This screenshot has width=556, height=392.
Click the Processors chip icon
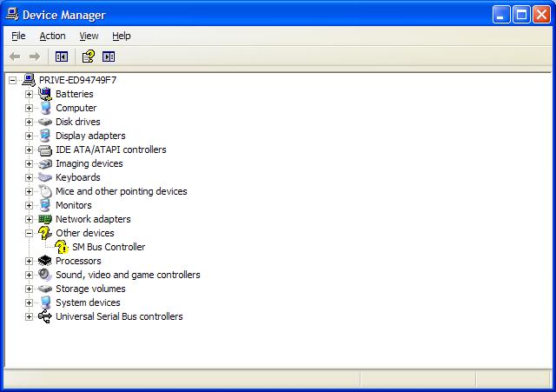(44, 261)
